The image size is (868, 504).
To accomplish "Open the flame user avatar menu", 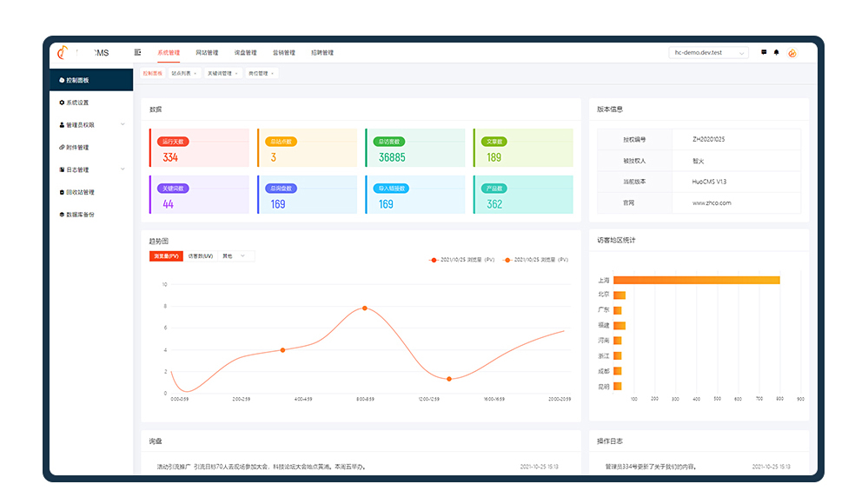I will tap(792, 53).
